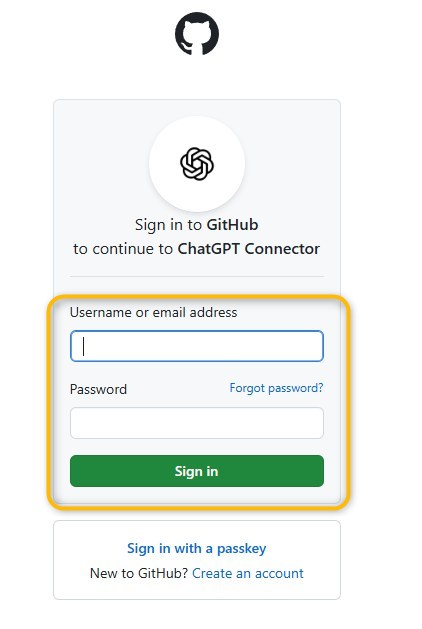Choose Sign in with a passkey
This screenshot has height=629, width=422.
(197, 548)
